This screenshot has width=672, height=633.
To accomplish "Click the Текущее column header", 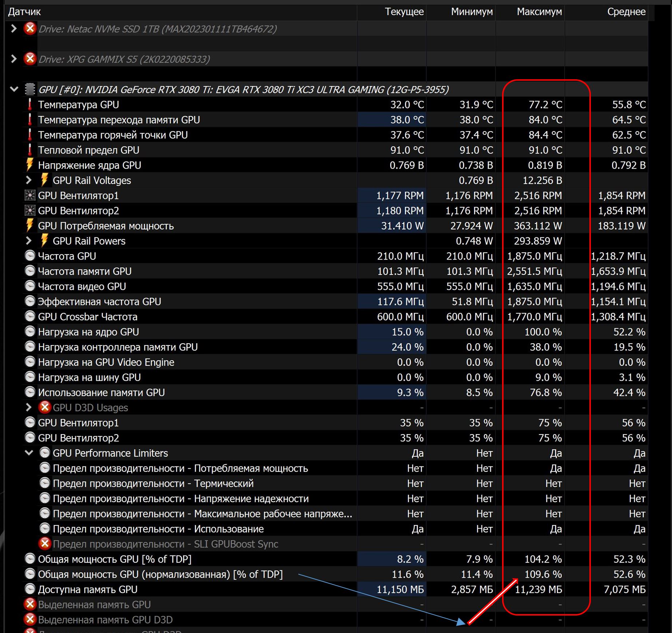I will pos(392,12).
